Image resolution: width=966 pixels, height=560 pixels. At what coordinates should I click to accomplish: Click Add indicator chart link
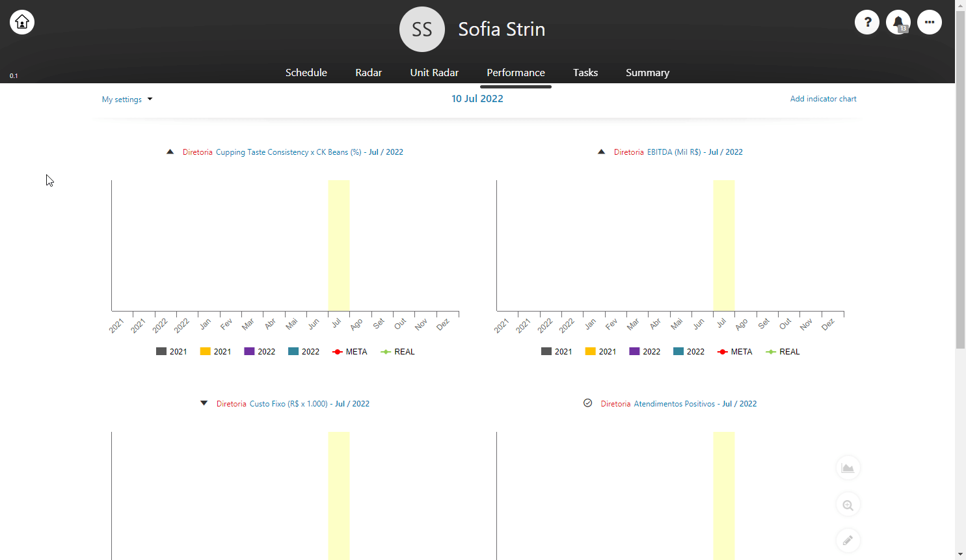click(x=823, y=99)
